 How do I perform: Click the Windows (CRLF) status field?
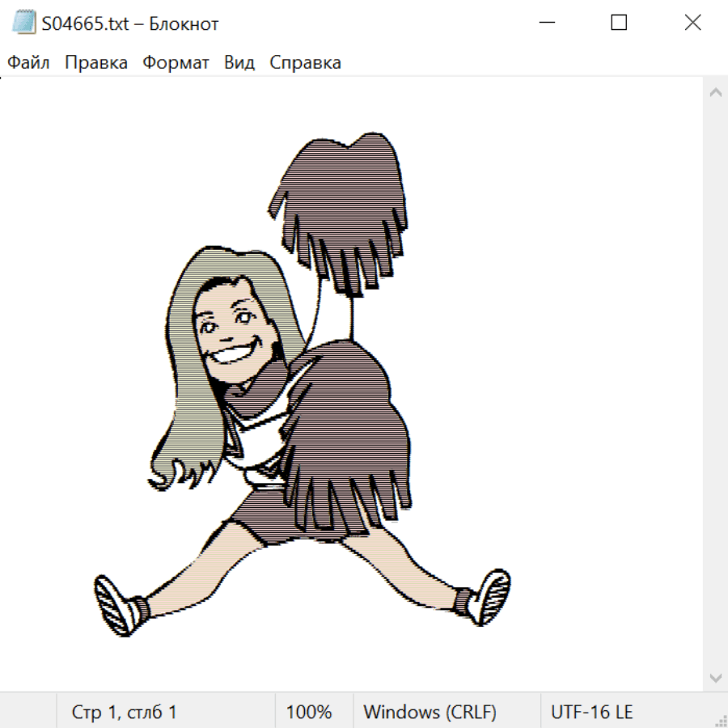click(x=430, y=712)
